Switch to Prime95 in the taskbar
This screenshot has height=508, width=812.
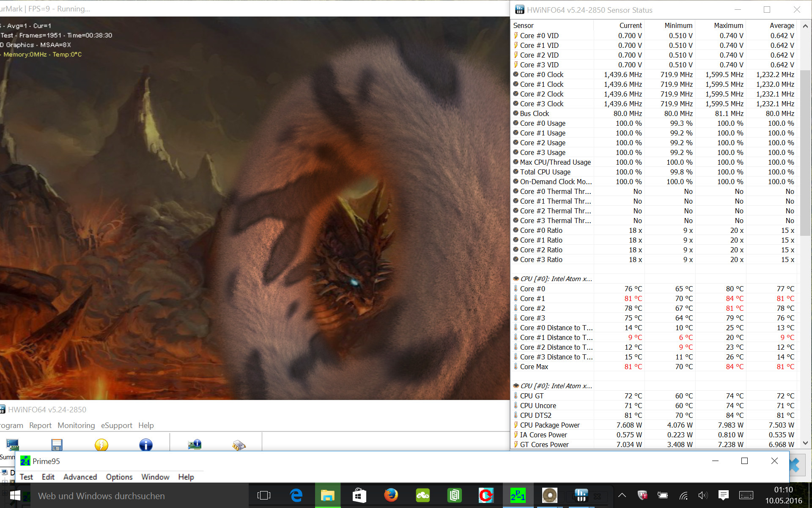point(518,495)
